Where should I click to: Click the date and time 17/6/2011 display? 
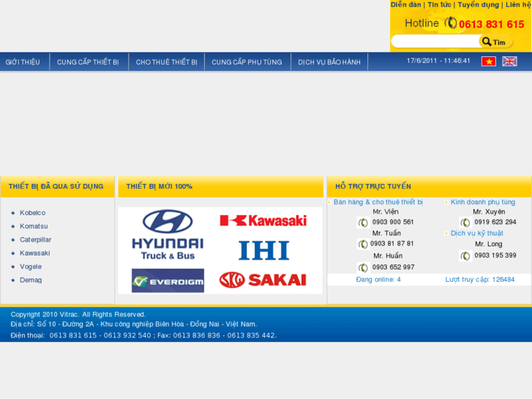(438, 61)
